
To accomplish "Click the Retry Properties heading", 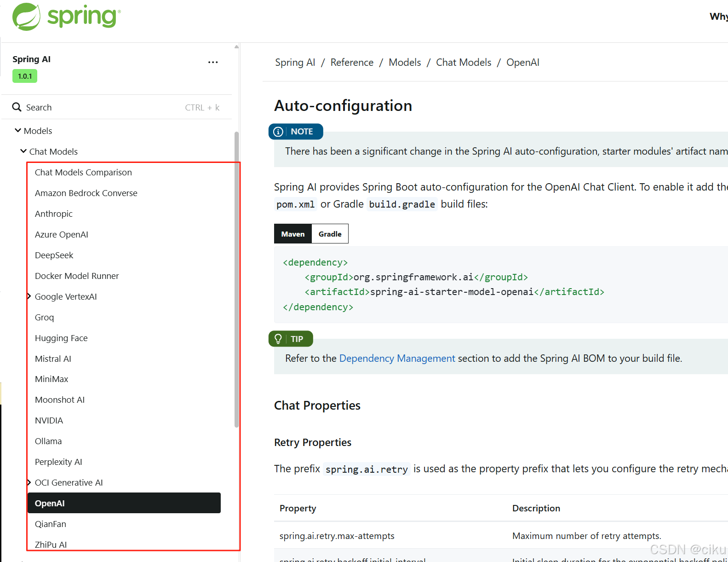I will 313,442.
